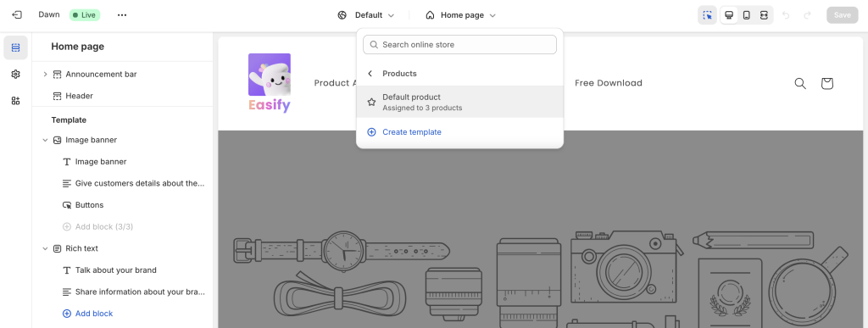The height and width of the screenshot is (328, 868).
Task: Select the Default product template
Action: (460, 102)
